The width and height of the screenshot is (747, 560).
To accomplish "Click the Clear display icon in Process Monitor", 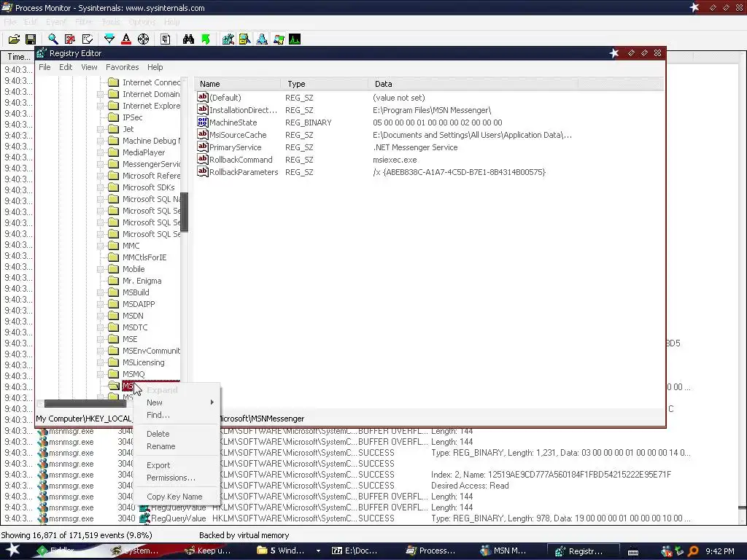I will click(88, 39).
